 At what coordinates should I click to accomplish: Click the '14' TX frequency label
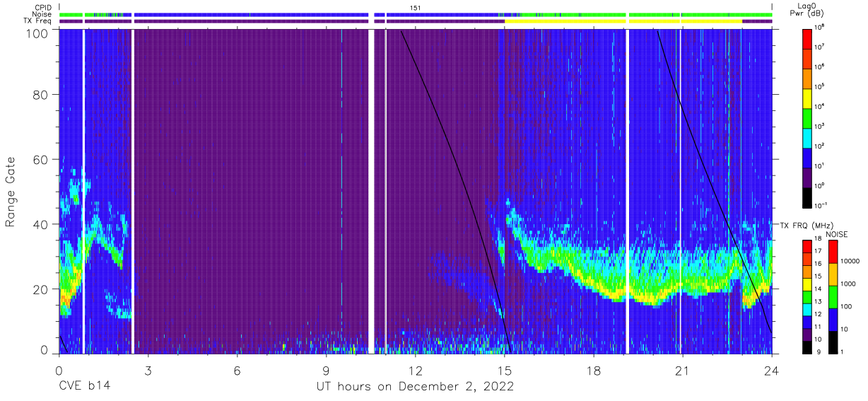[818, 290]
